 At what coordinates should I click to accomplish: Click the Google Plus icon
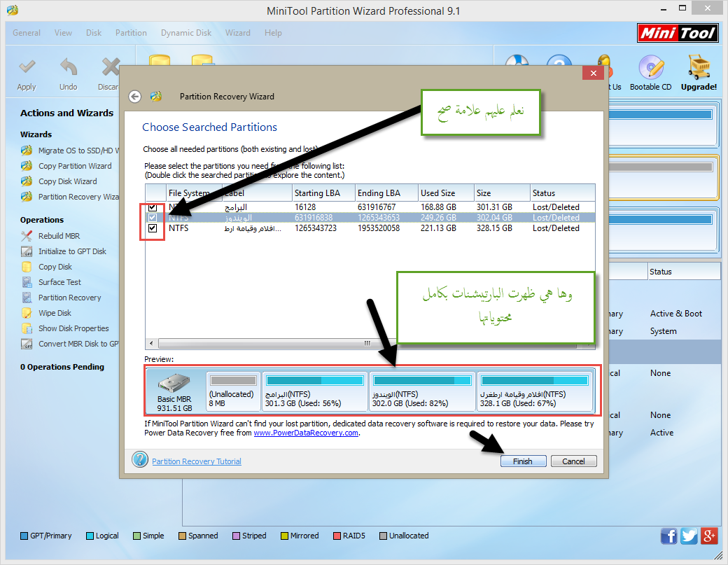709,536
